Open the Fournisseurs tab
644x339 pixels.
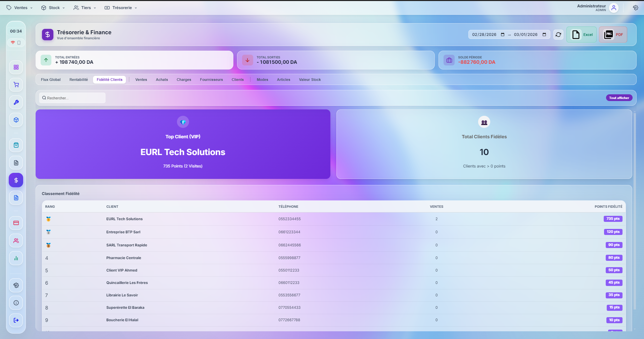[211, 80]
